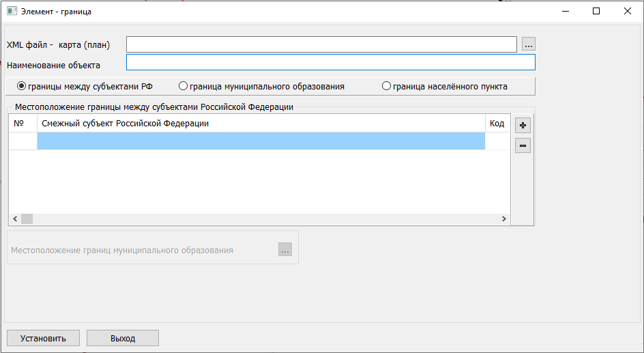Click the left arrow of the table scrollbar

[14, 219]
